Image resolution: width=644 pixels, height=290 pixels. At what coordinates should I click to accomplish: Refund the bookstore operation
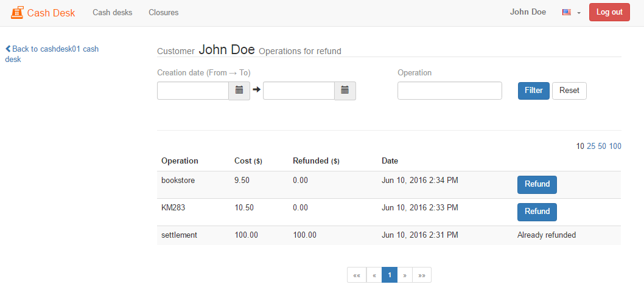[537, 184]
